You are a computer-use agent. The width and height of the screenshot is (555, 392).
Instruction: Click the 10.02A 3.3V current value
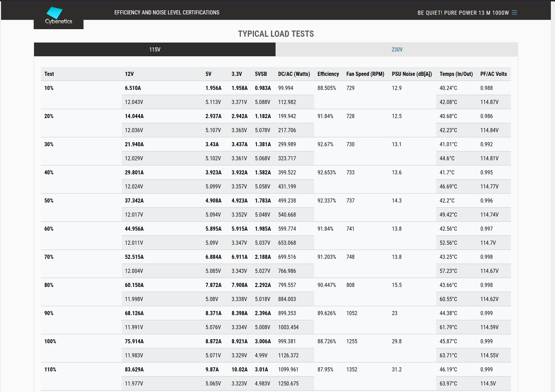coord(240,369)
